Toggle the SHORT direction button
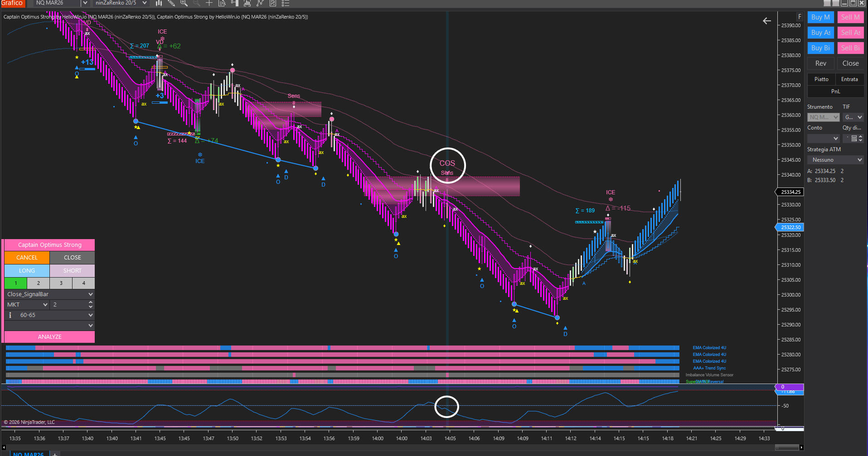Viewport: 868px width, 456px height. pos(72,270)
